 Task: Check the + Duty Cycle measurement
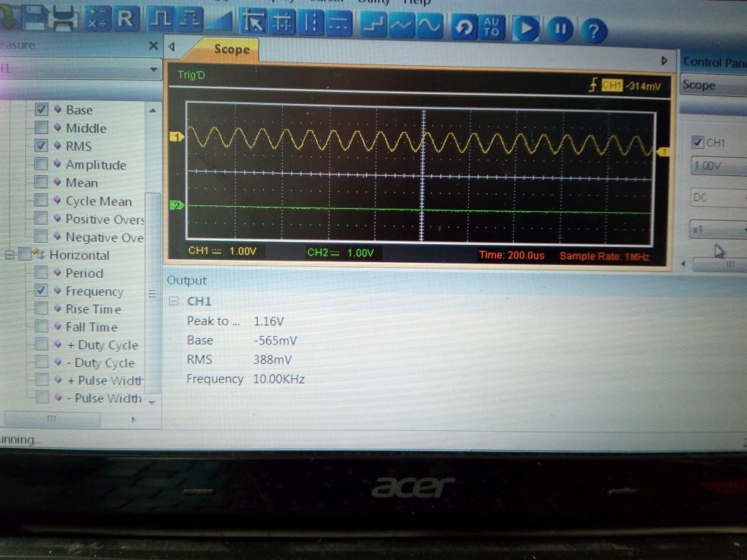[42, 344]
